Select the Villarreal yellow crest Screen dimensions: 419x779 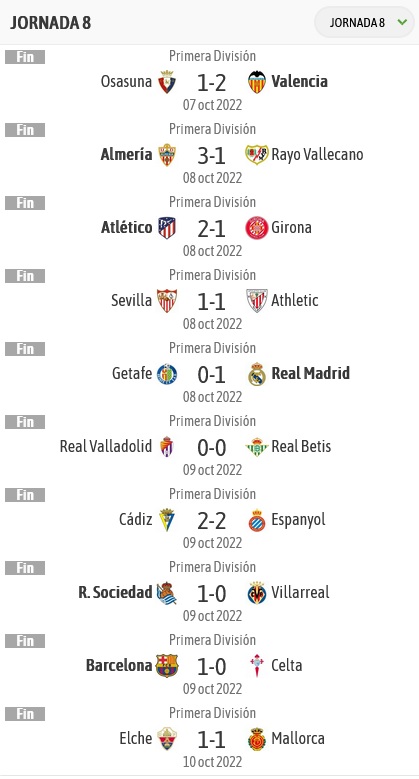[257, 593]
